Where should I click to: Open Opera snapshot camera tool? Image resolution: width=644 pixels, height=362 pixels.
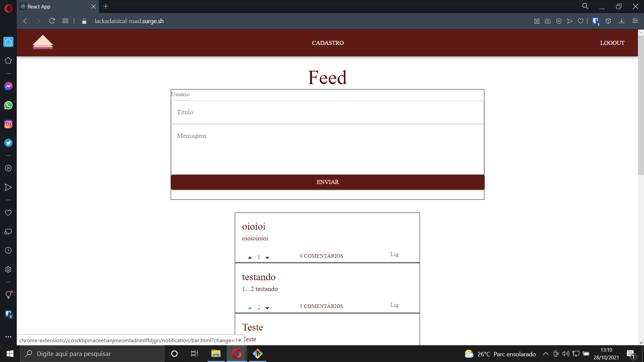click(x=548, y=21)
